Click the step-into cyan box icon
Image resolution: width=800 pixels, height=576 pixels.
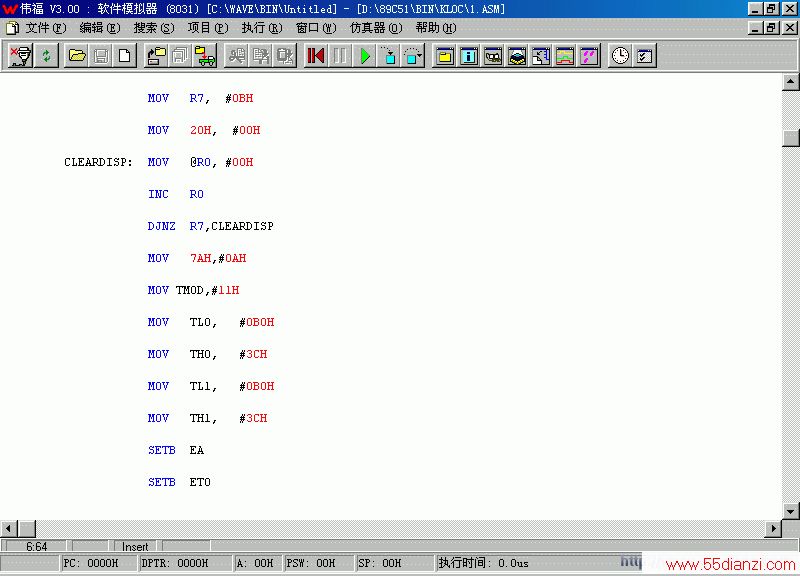(x=389, y=56)
